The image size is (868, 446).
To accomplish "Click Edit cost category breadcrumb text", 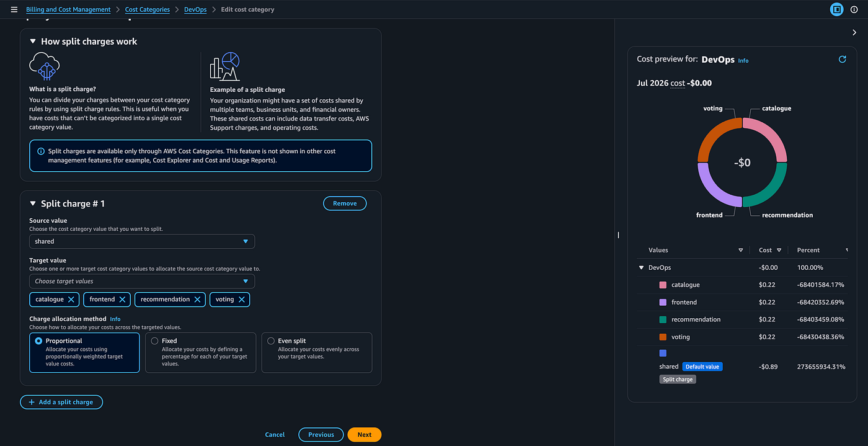I will 247,9.
